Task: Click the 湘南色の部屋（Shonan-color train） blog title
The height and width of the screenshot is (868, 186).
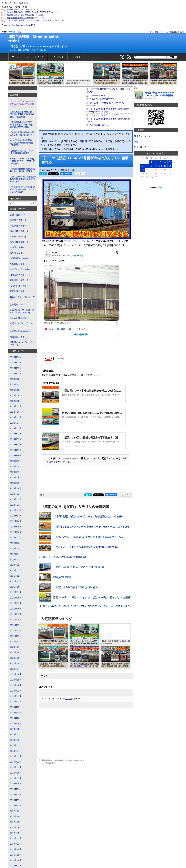Action: pos(33,39)
